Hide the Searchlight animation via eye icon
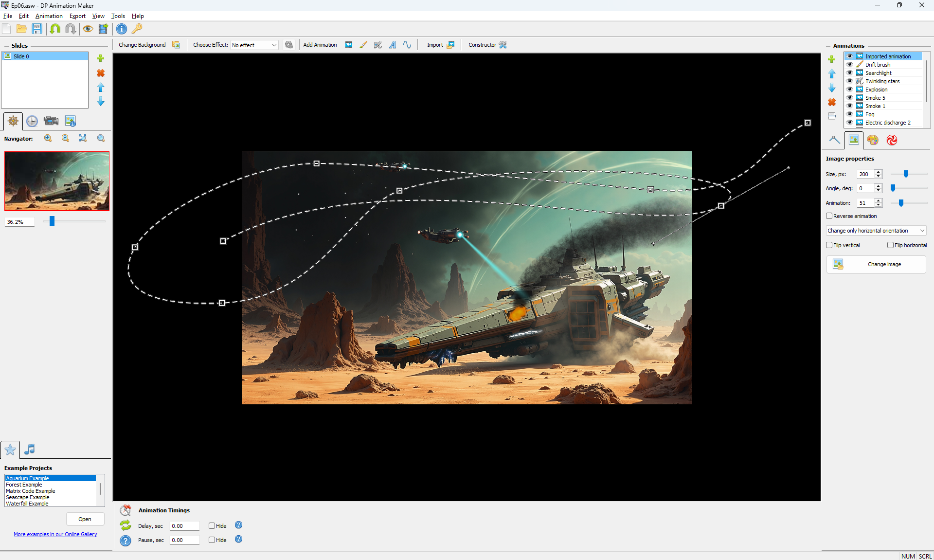 (x=850, y=73)
